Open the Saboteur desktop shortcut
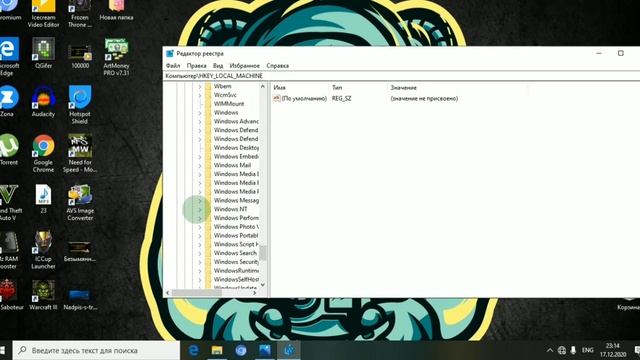 coord(10,294)
